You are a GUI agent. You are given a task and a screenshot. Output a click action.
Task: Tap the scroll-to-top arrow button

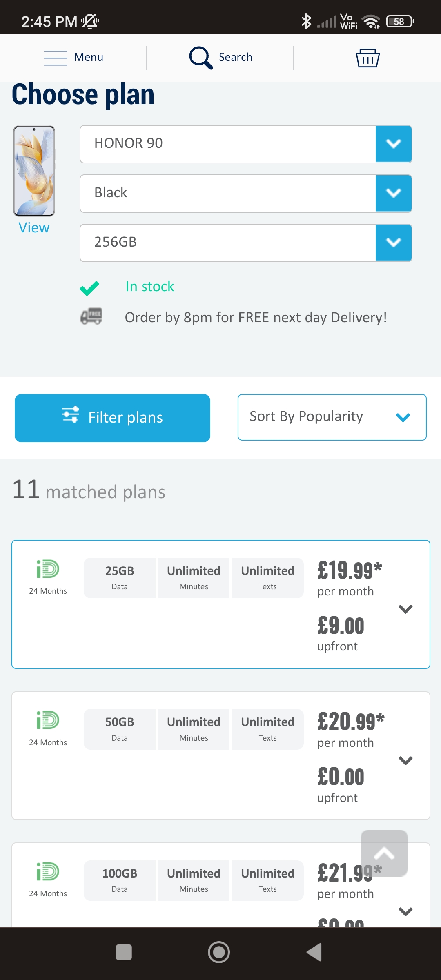(384, 853)
